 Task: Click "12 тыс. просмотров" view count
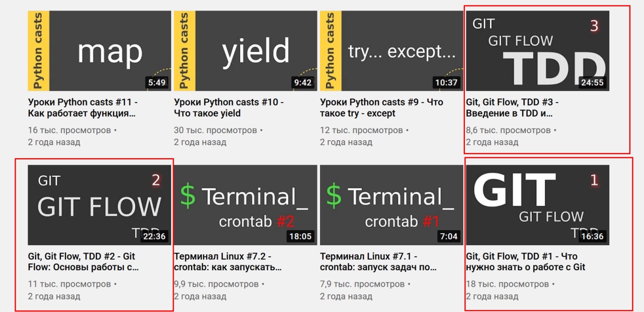(x=361, y=130)
